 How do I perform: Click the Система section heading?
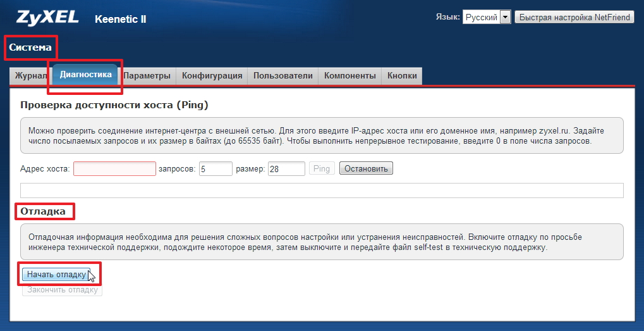pos(31,47)
